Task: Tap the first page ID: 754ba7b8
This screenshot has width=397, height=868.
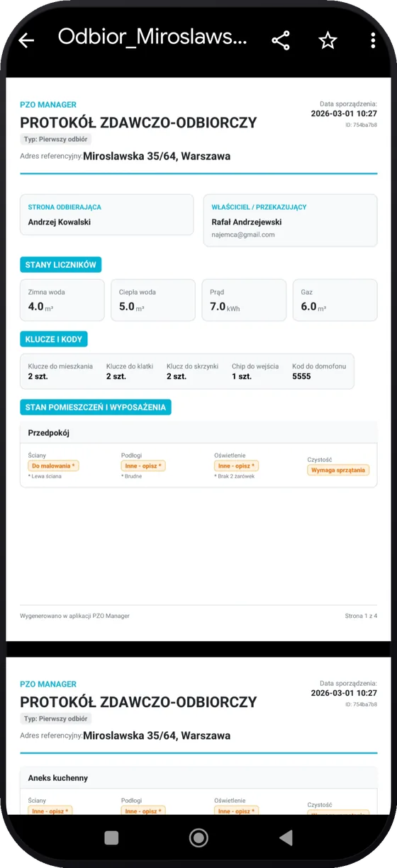Action: pos(361,125)
